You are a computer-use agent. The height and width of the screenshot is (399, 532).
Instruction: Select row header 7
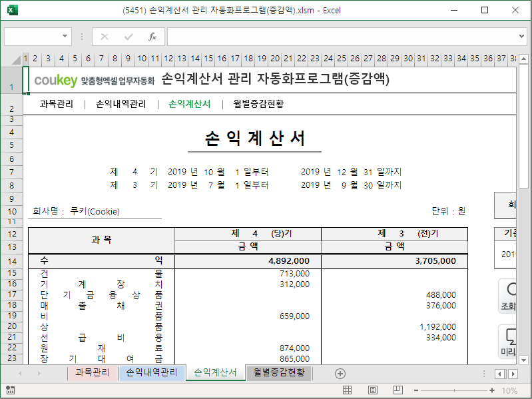[12, 173]
